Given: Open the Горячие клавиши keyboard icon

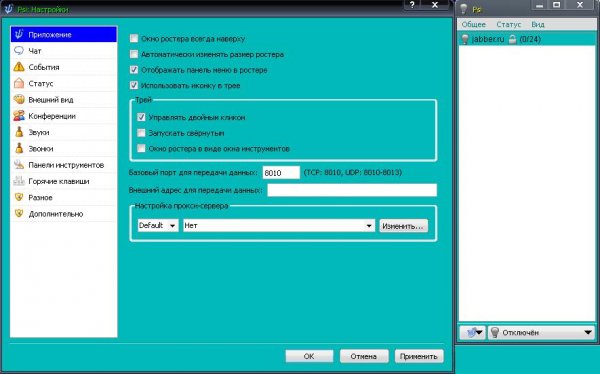Looking at the screenshot, I should 19,181.
